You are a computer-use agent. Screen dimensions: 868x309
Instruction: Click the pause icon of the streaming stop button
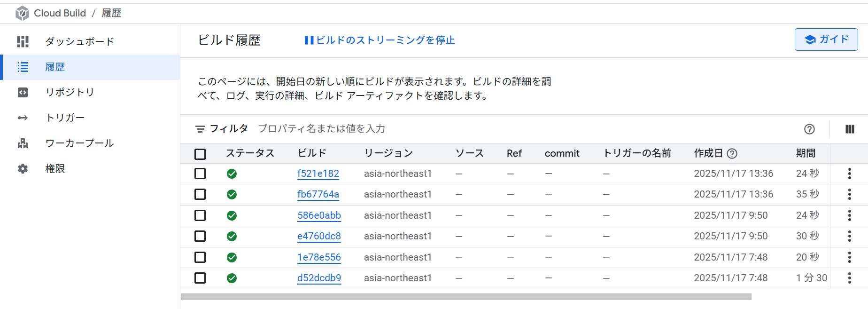pos(309,40)
